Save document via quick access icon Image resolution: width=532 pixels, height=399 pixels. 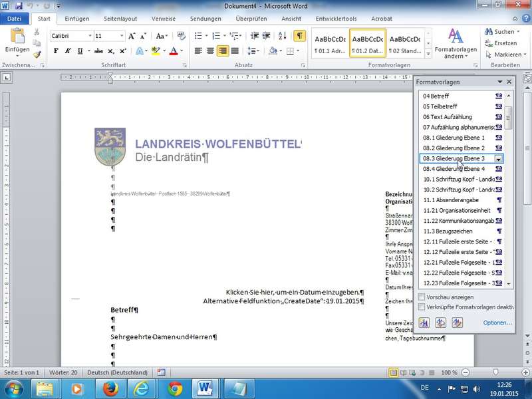tap(19, 6)
